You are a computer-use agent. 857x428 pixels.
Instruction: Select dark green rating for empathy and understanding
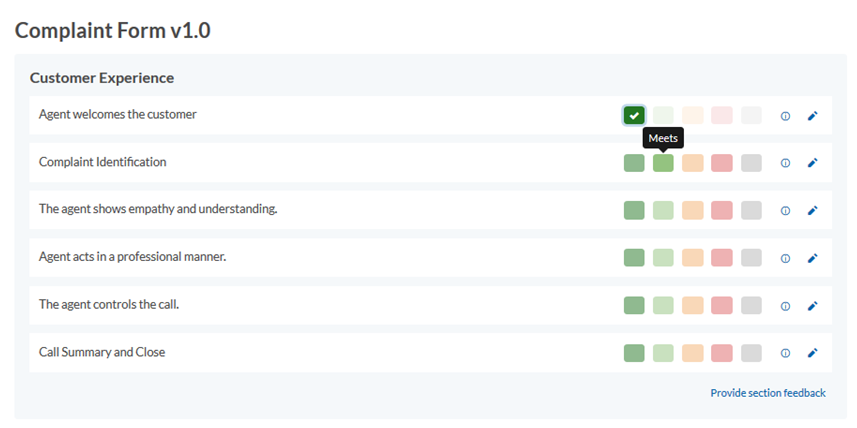click(634, 210)
